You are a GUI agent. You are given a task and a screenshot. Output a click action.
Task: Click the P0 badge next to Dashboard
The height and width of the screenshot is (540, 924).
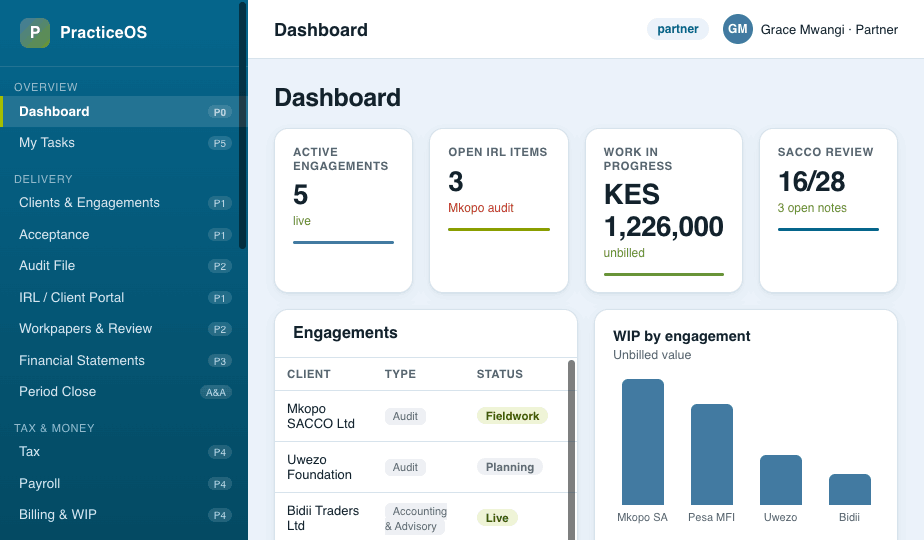(220, 112)
